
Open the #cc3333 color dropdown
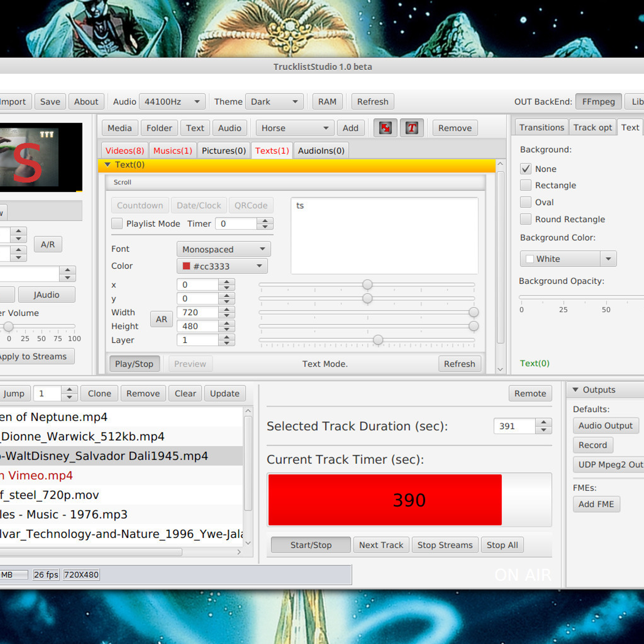pos(222,266)
